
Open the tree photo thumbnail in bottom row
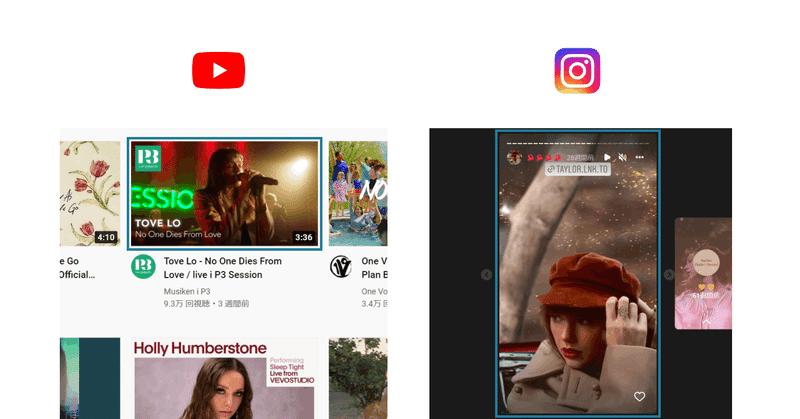click(358, 378)
